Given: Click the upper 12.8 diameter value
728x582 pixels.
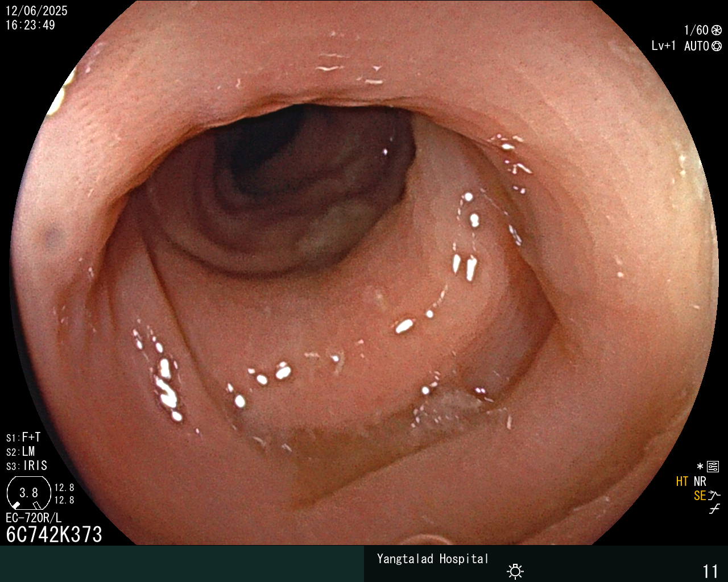Looking at the screenshot, I should (64, 488).
